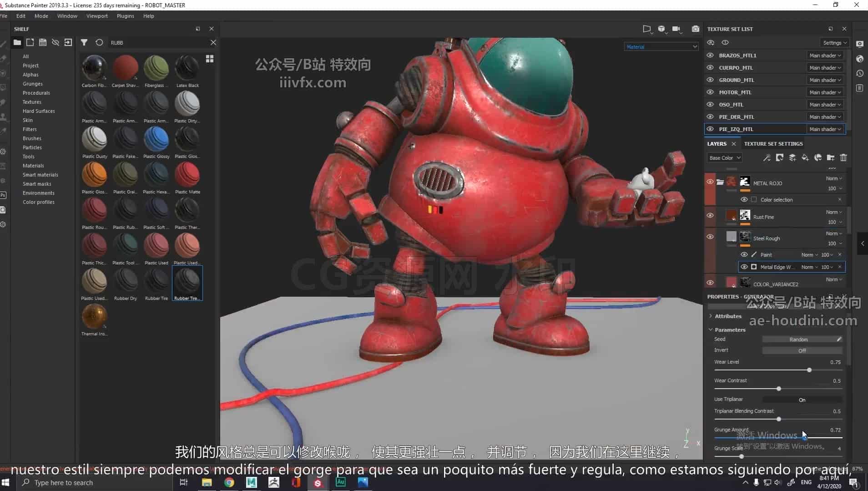Hide the Rust Fine layer
The width and height of the screenshot is (868, 491).
(x=710, y=215)
